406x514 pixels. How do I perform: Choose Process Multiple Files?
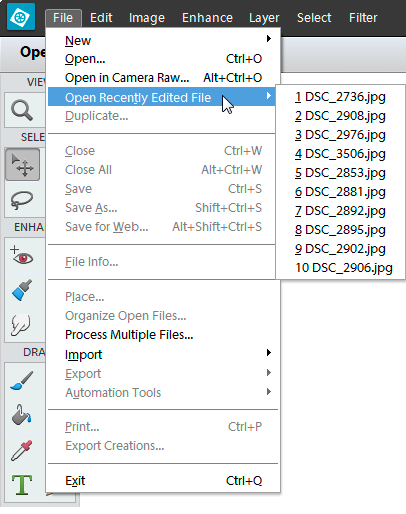coord(129,335)
